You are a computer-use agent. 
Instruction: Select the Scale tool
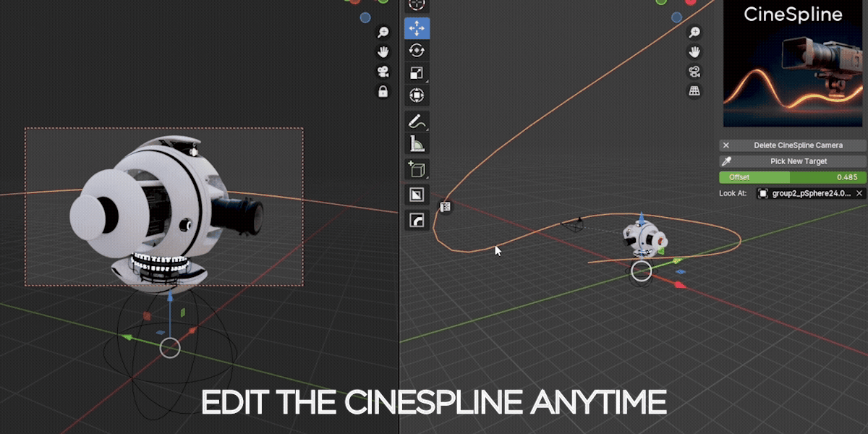tap(416, 72)
